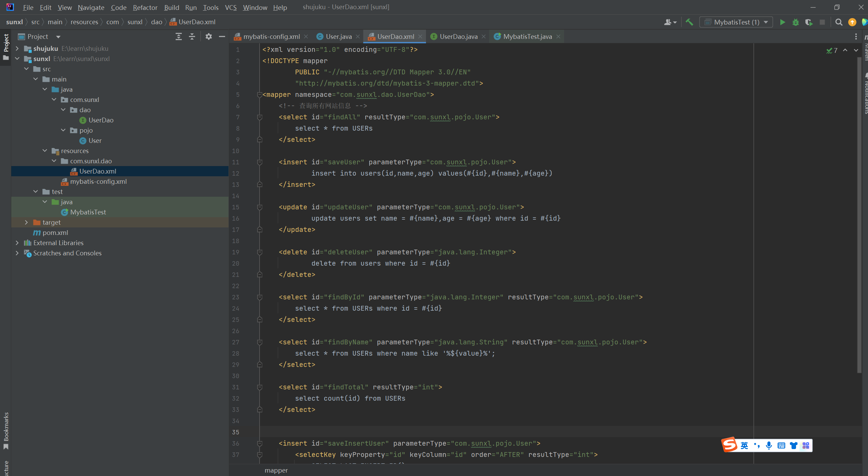Switch to the MybatisTest.java tab
Screen dimensions: 868x476
click(x=527, y=36)
